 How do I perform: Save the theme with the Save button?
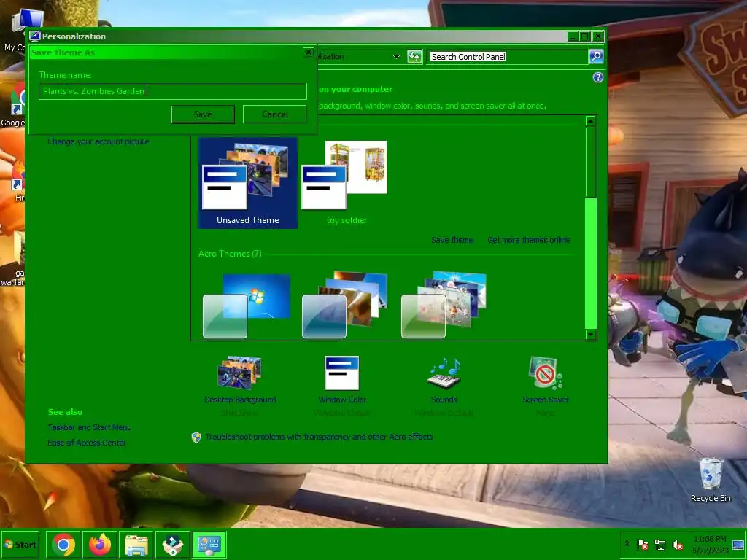[203, 114]
